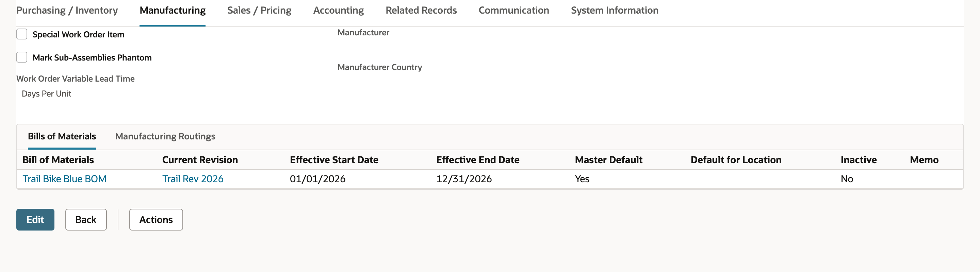This screenshot has height=272, width=980.
Task: Select the Bills of Materials subtab
Action: [62, 136]
